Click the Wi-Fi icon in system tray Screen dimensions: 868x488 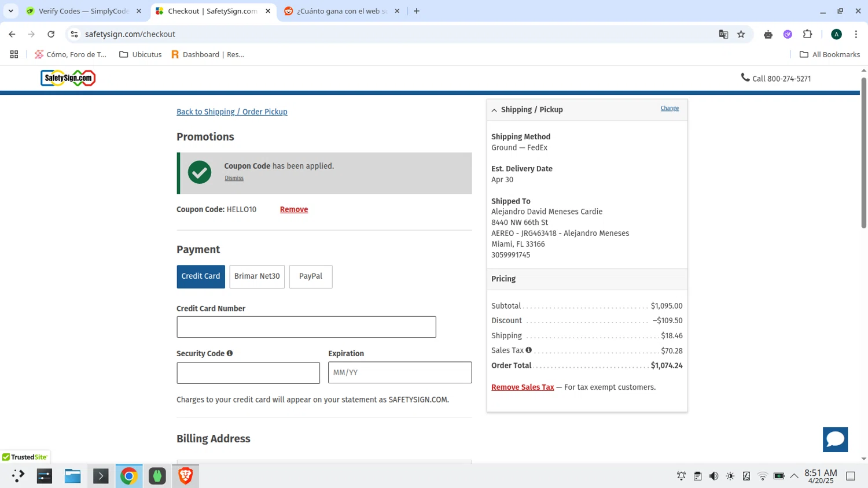click(x=763, y=476)
